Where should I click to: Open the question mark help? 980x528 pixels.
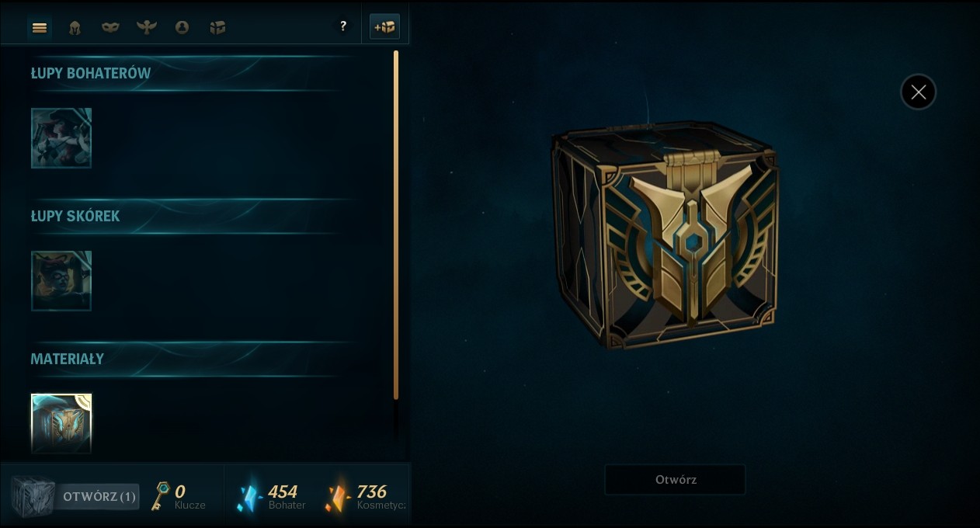tap(343, 26)
